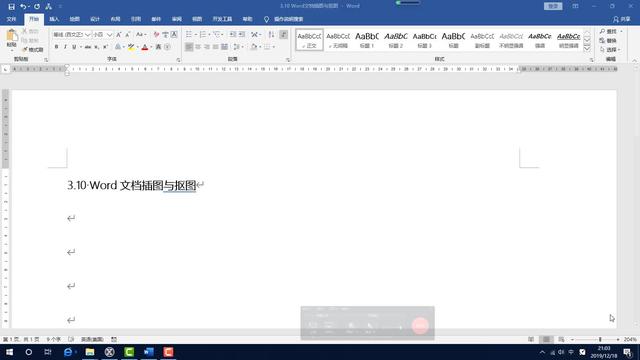Decrease paragraph indent

(233, 35)
